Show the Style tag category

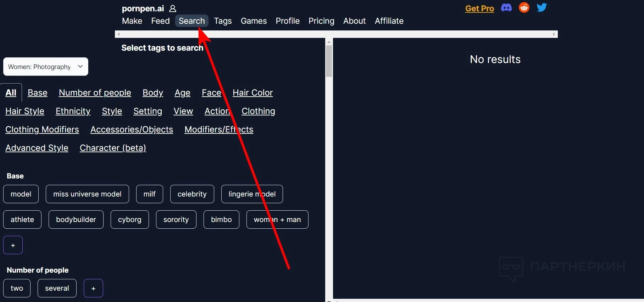click(112, 111)
